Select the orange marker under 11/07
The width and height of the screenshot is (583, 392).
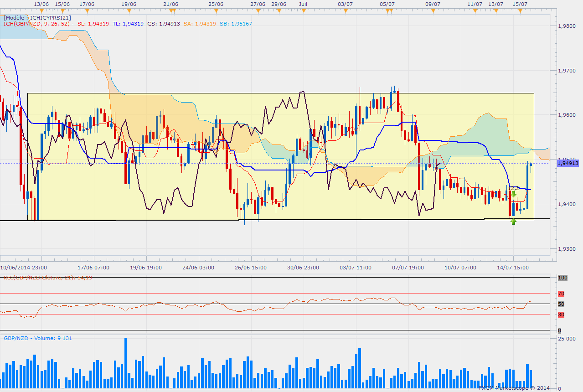pos(475,10)
